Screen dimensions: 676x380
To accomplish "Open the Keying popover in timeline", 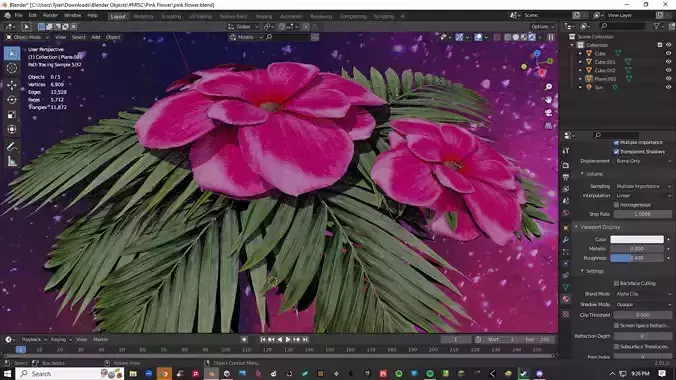I will pos(61,340).
